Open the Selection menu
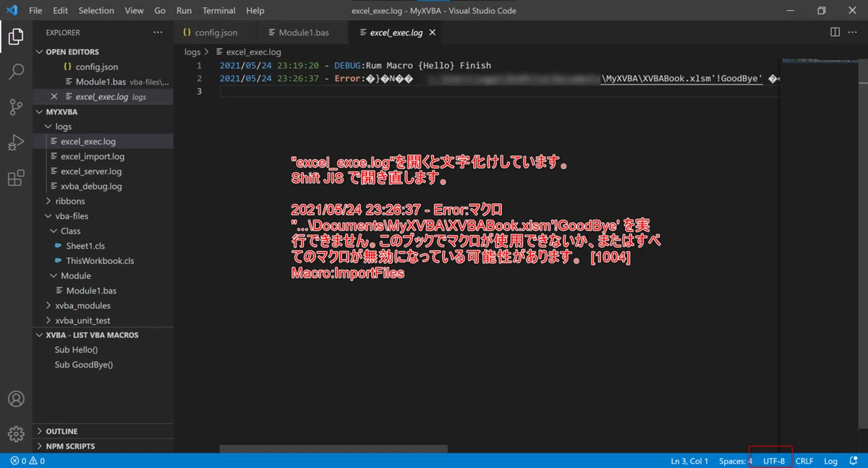 point(96,11)
